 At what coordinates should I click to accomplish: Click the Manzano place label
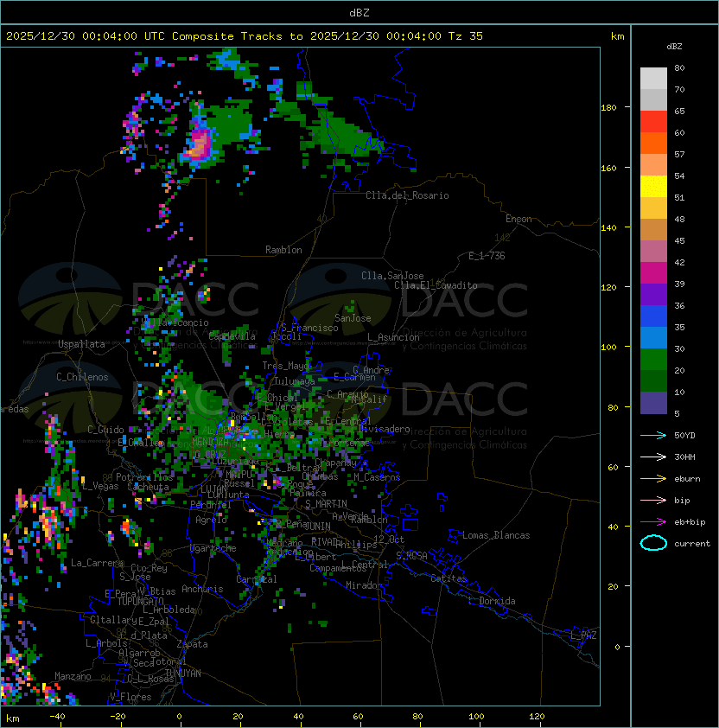point(73,676)
